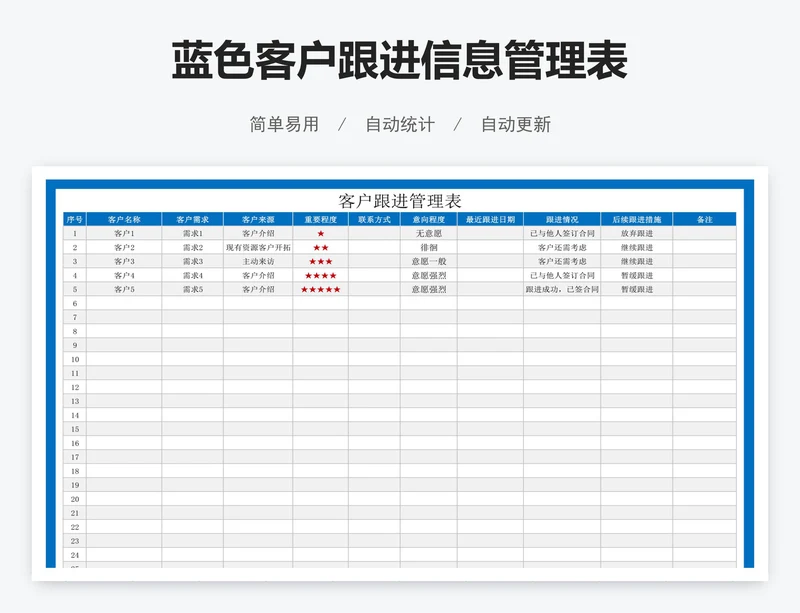Click the 客户跟进管理表 sheet title
The height and width of the screenshot is (613, 800).
point(399,201)
